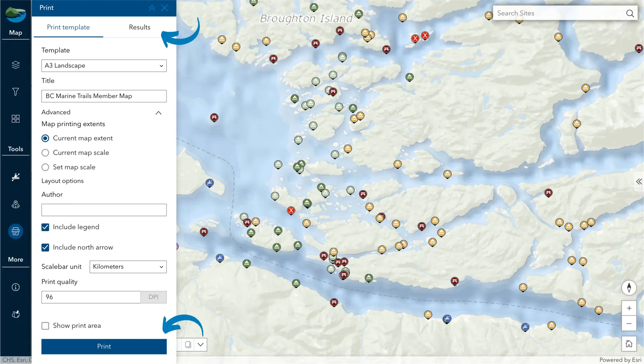This screenshot has width=644, height=364.
Task: Enable the Show print area checkbox
Action: [x=45, y=326]
